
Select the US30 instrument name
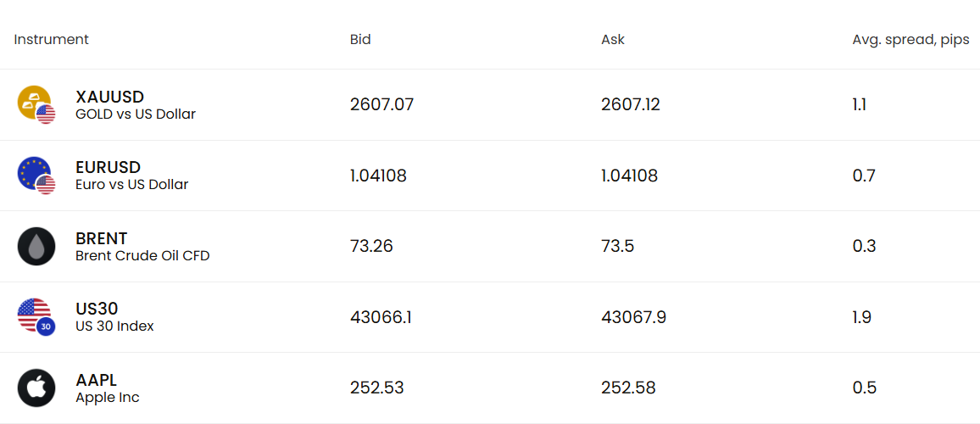coord(97,310)
